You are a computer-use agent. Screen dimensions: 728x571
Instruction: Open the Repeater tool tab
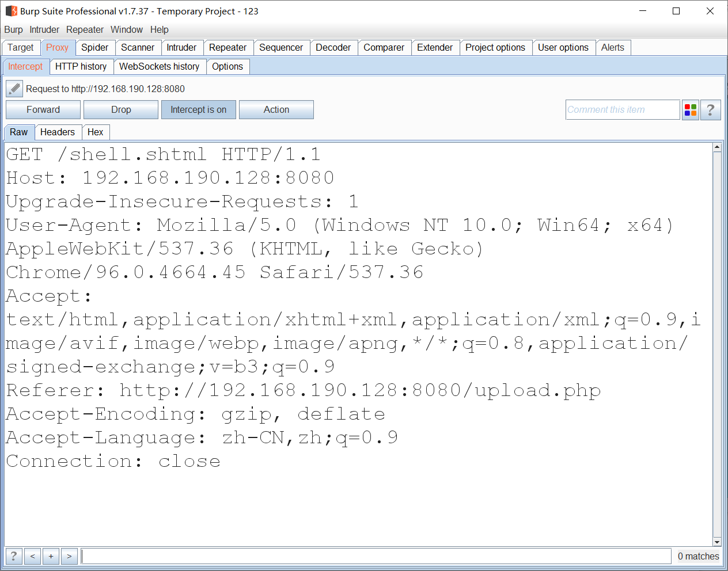(x=228, y=48)
